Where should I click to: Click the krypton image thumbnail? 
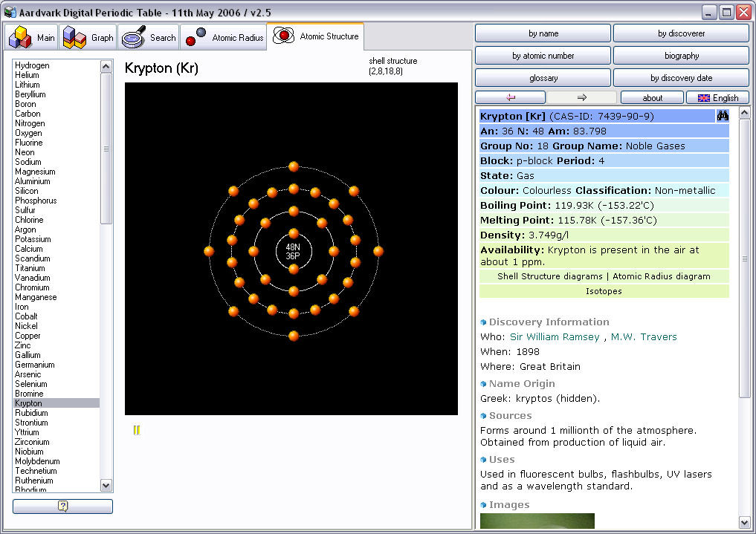[x=537, y=521]
